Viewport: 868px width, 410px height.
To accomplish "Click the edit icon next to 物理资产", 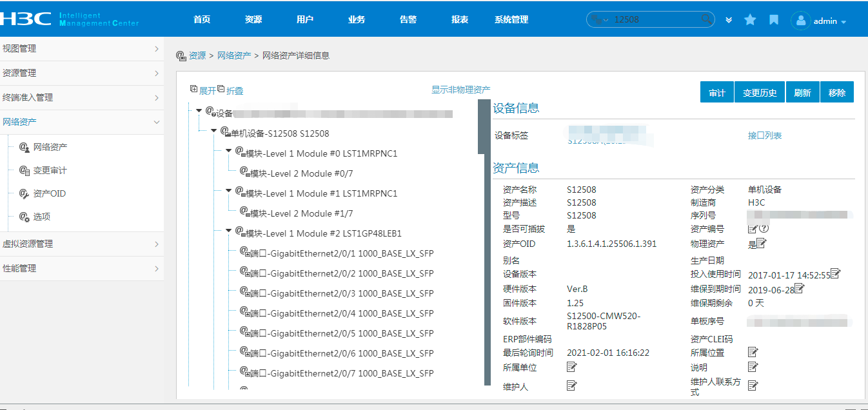I will click(x=761, y=243).
